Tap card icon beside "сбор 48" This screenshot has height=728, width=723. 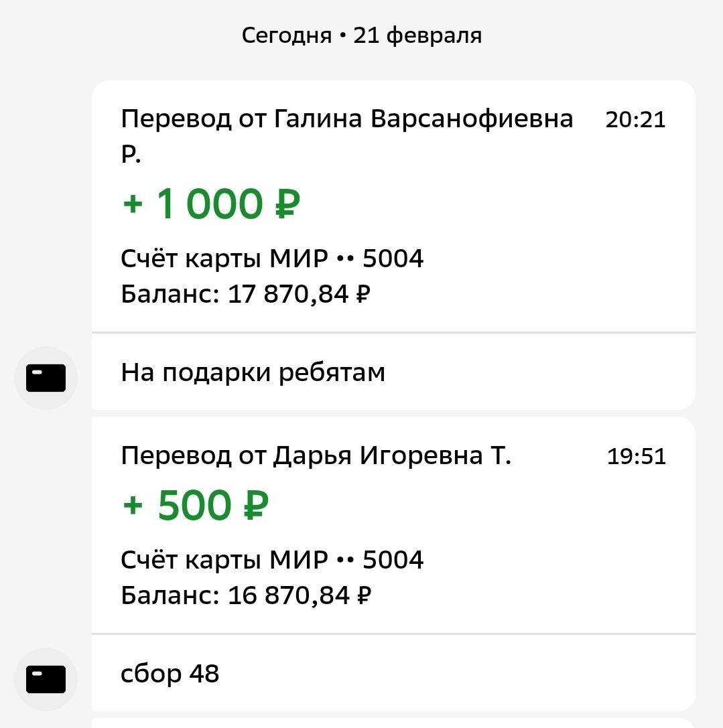coord(46,679)
